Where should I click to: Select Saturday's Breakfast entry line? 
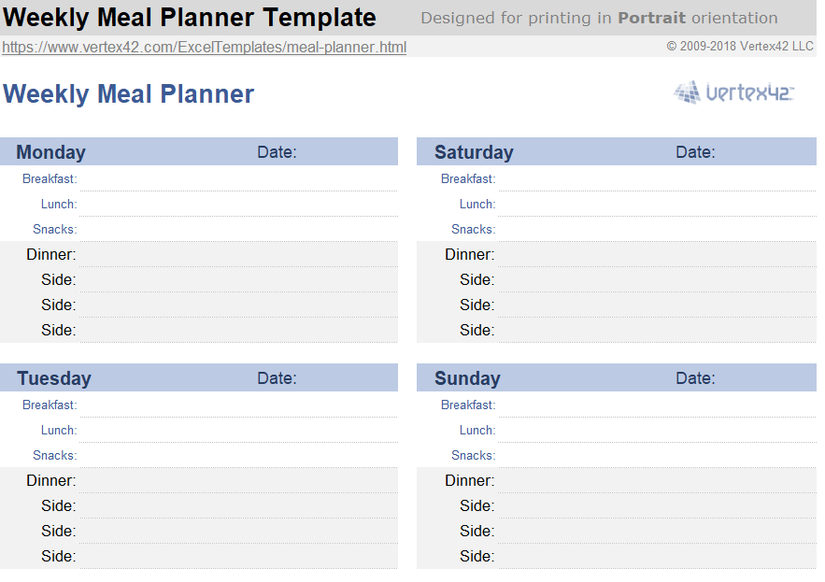(x=656, y=179)
